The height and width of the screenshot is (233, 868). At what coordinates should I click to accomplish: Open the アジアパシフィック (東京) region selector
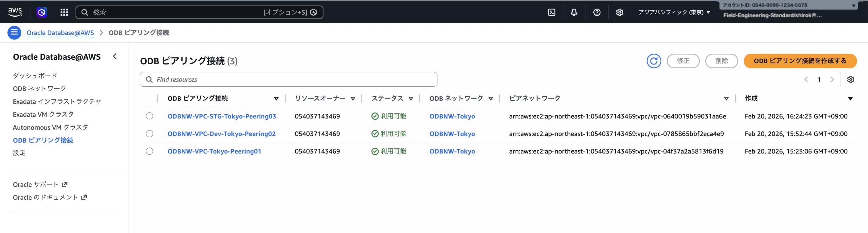(x=674, y=12)
